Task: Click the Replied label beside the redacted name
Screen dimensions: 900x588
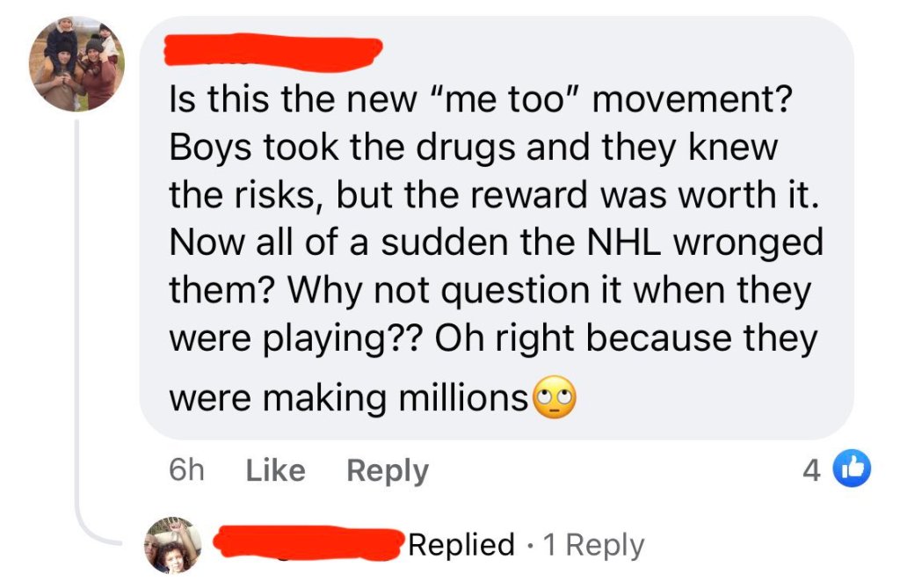Action: [461, 544]
